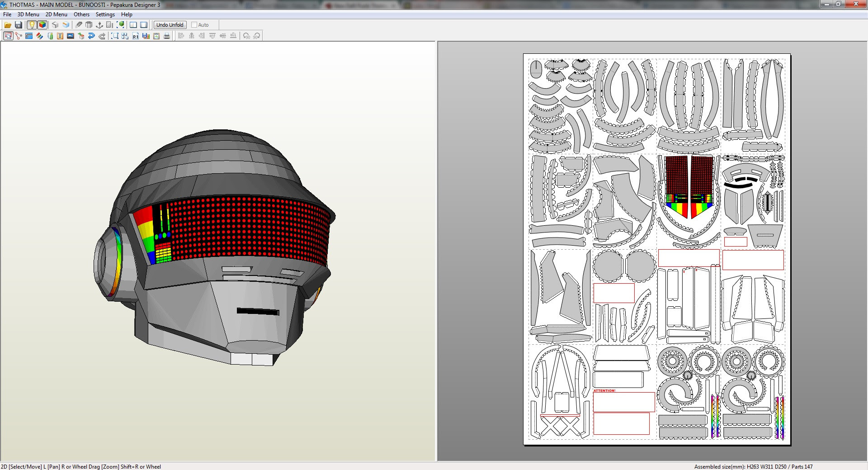Click the gray cube view icon
Screen dimensions: 868x470
[55, 25]
